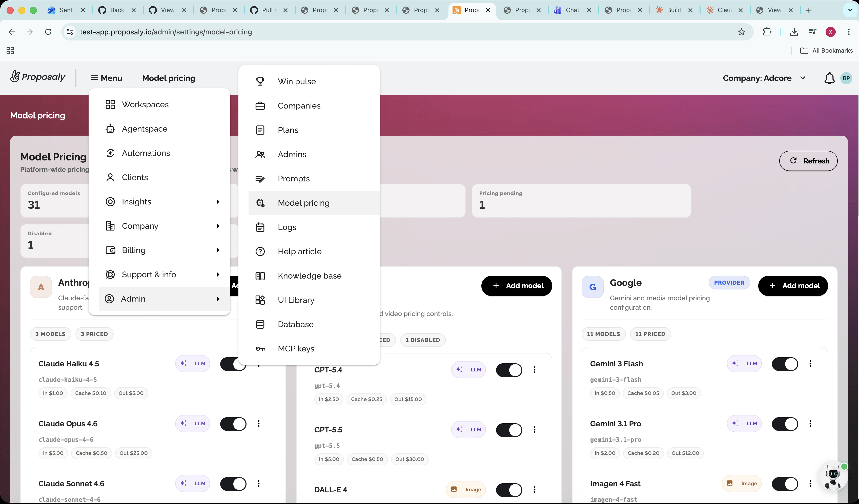This screenshot has width=859, height=504.
Task: Click the MCP keys key icon
Action: (260, 349)
